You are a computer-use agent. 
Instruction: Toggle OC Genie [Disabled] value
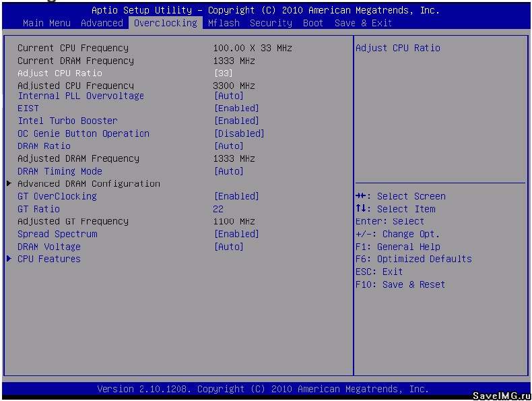tap(239, 133)
